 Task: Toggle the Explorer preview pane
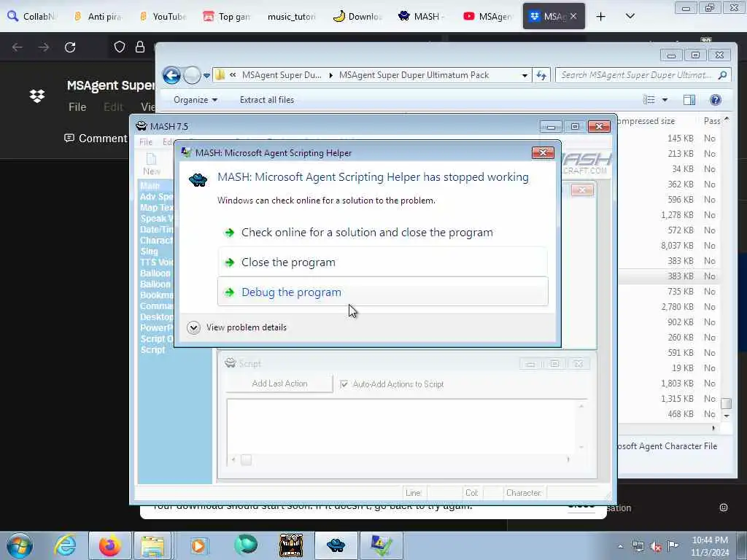(x=689, y=99)
